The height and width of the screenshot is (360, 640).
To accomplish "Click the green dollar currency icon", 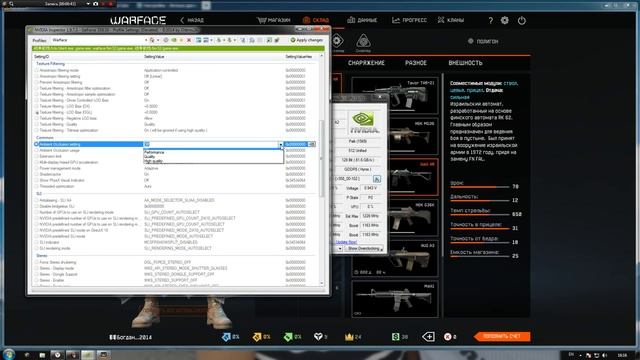I will coord(395,337).
